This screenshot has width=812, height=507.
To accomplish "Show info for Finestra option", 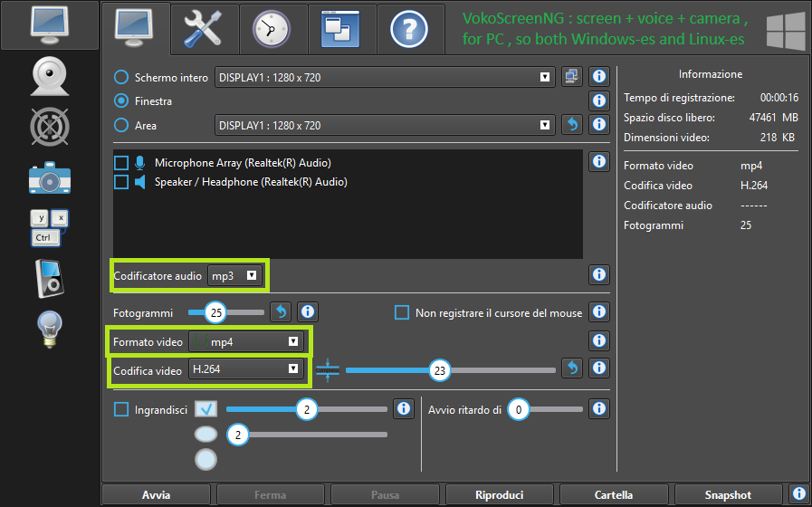I will pyautogui.click(x=599, y=100).
